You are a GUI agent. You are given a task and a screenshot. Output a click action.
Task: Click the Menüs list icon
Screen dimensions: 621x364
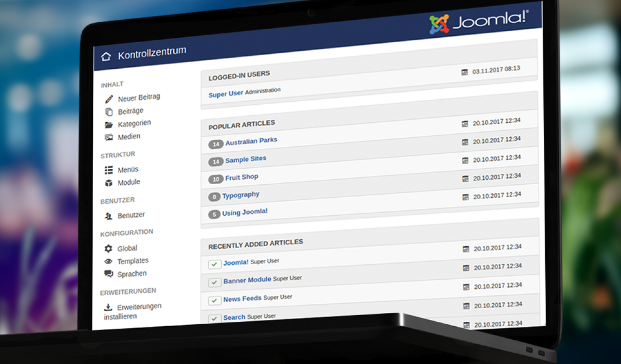click(109, 170)
